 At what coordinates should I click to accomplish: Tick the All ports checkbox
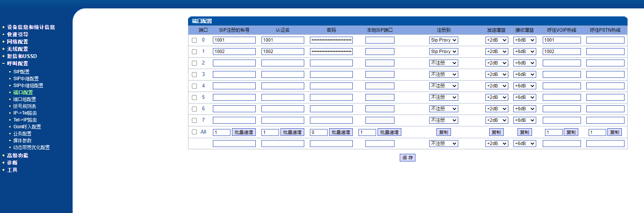point(194,132)
